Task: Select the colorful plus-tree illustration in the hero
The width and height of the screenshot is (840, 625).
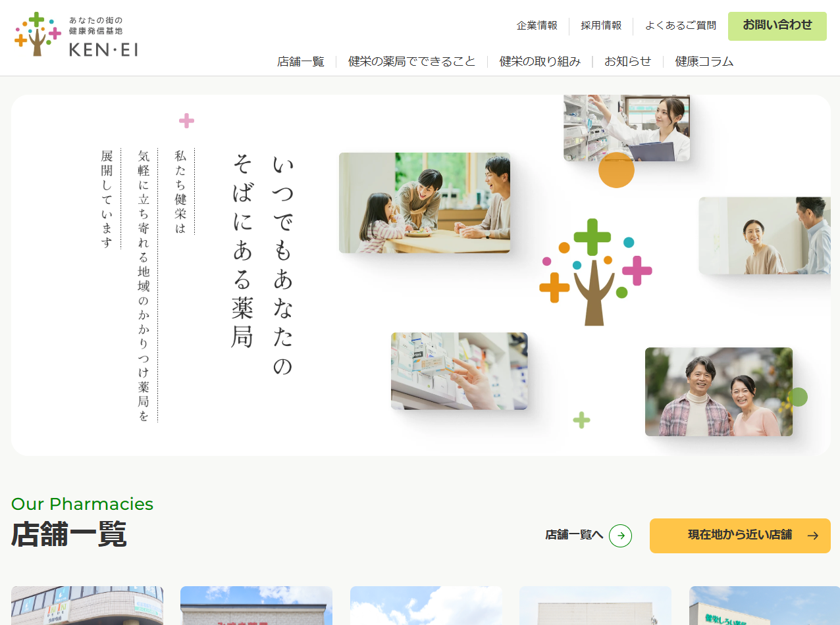Action: point(594,270)
